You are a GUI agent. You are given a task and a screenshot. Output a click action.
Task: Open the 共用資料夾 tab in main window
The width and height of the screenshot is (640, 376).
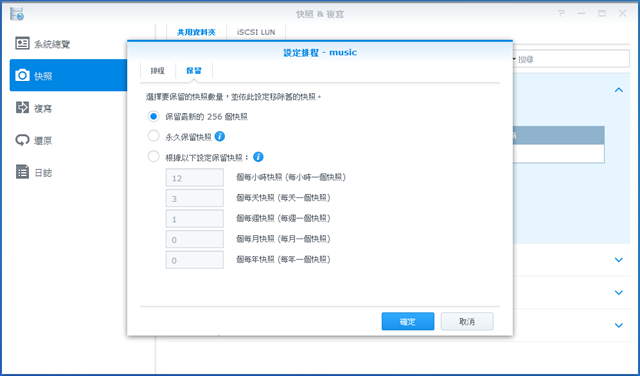(196, 32)
